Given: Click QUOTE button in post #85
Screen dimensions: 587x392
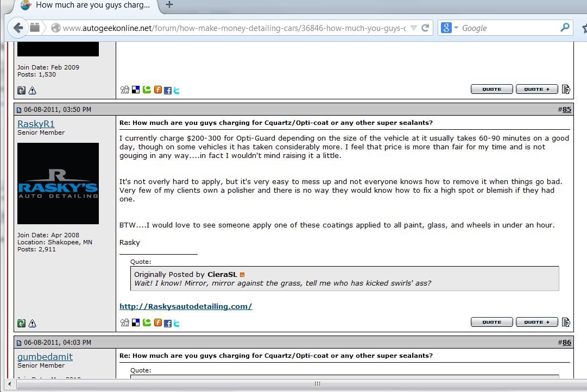Looking at the screenshot, I should [x=491, y=322].
